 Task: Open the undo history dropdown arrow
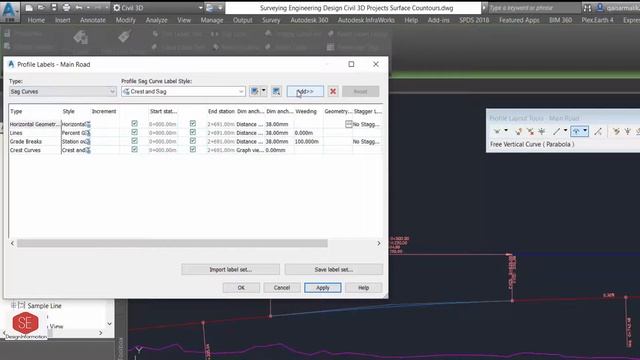(x=88, y=8)
